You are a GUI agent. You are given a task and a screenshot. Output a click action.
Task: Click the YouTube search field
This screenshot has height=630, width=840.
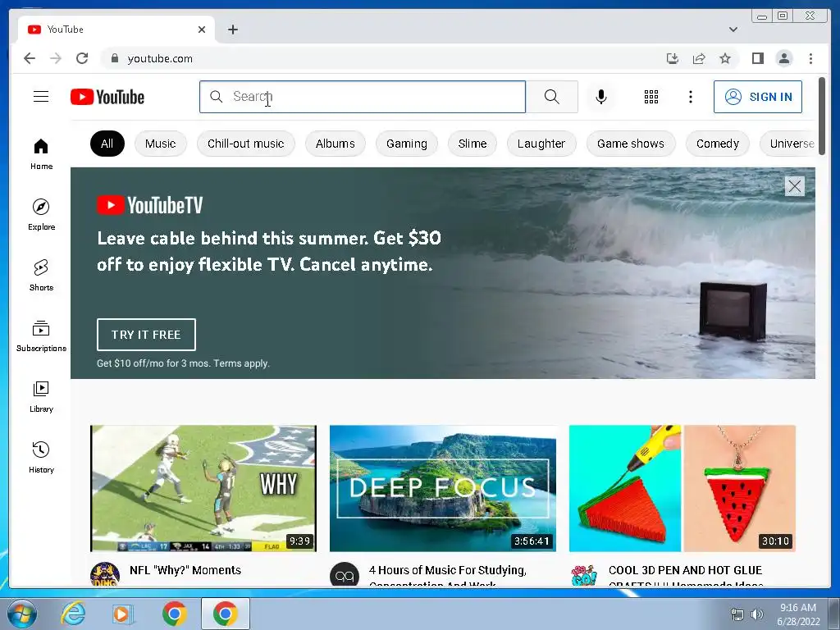pos(363,97)
